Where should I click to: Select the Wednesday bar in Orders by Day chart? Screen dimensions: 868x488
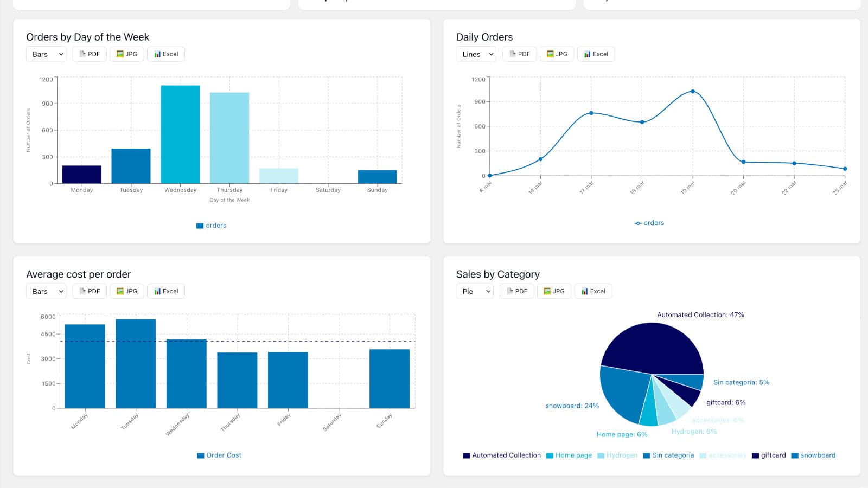(180, 134)
